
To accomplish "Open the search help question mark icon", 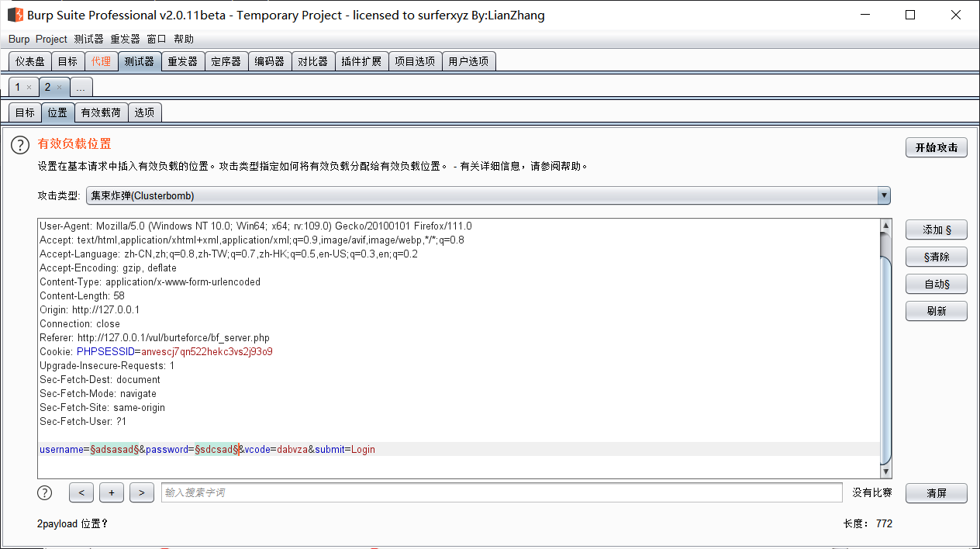I will tap(45, 492).
